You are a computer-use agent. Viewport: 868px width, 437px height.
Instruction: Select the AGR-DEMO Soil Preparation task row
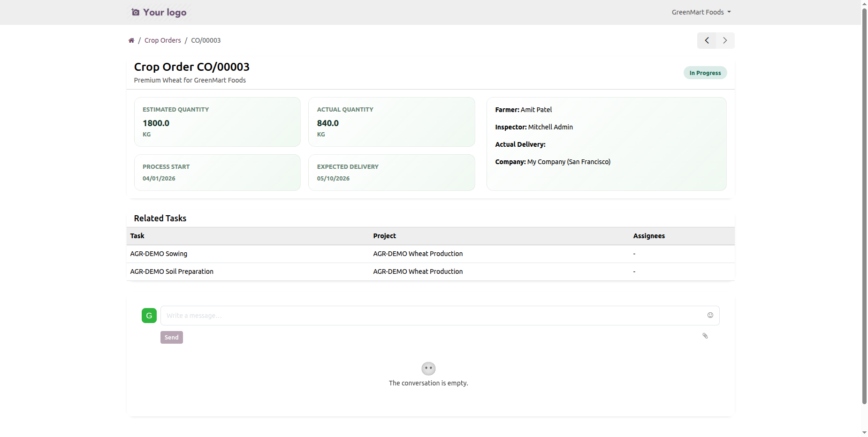431,271
